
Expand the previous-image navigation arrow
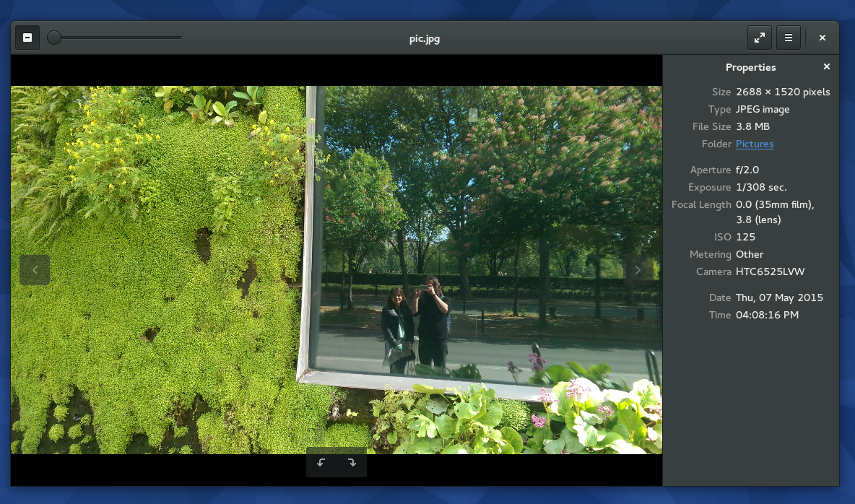click(35, 269)
